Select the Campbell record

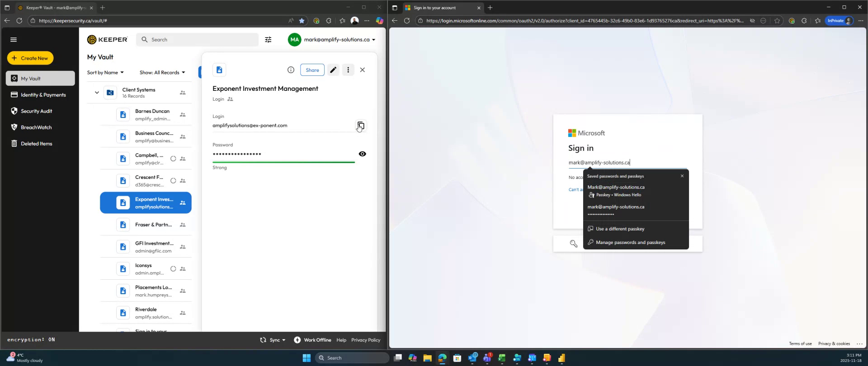pos(146,159)
